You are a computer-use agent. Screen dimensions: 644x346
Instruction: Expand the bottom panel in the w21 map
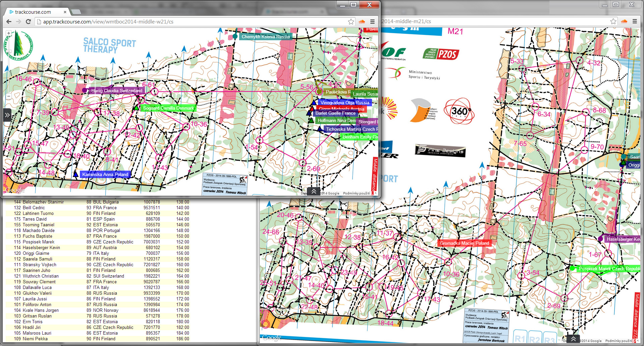point(313,191)
